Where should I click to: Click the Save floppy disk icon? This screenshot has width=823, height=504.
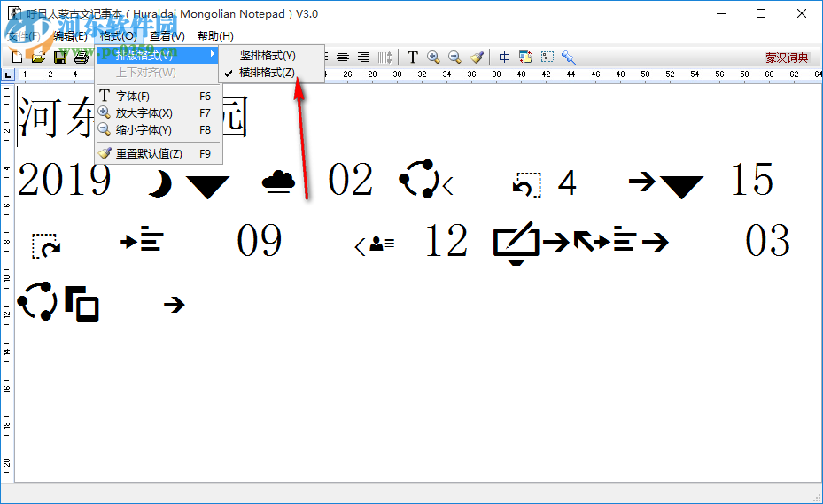click(x=60, y=58)
